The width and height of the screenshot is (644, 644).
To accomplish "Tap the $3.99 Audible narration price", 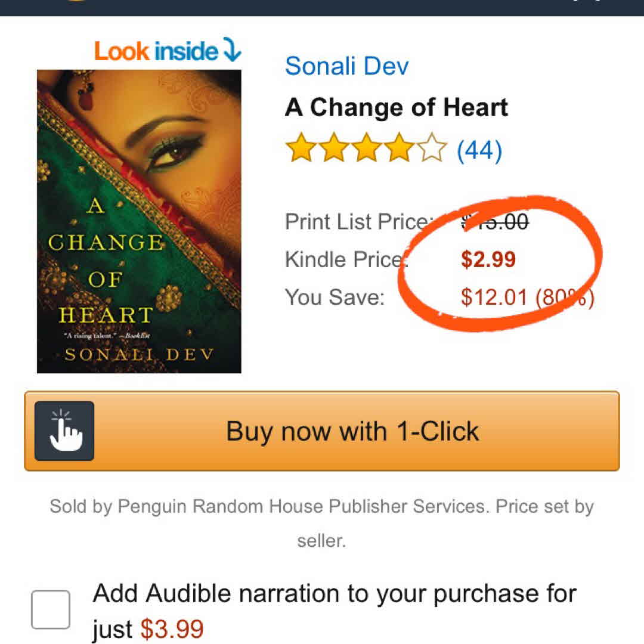I will (x=172, y=629).
